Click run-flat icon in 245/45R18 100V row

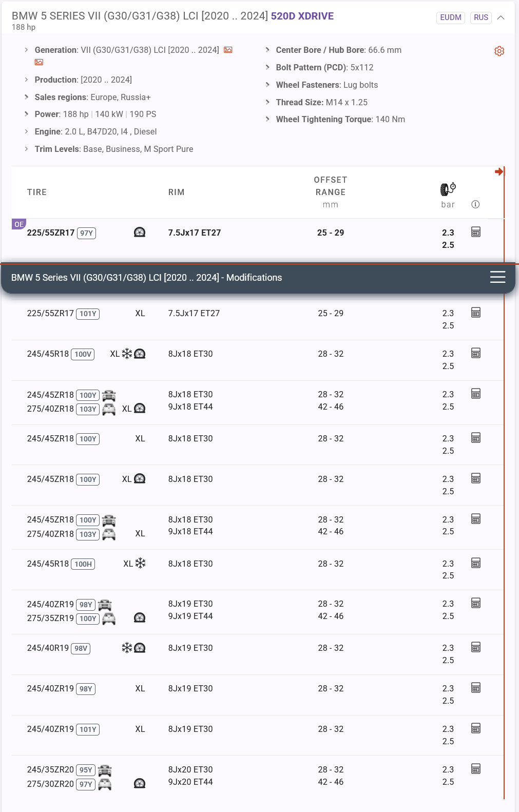pos(140,354)
